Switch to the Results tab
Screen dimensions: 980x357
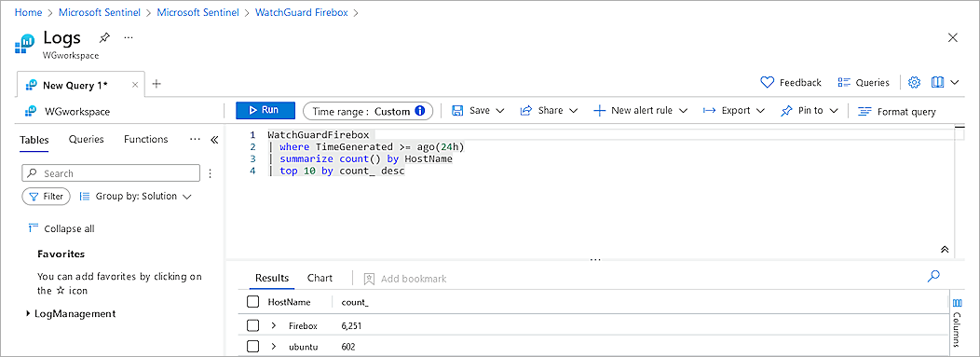click(273, 278)
